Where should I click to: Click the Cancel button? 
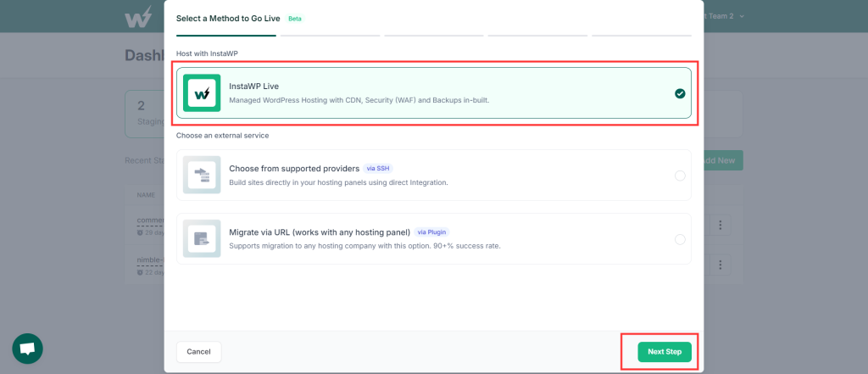(x=198, y=352)
